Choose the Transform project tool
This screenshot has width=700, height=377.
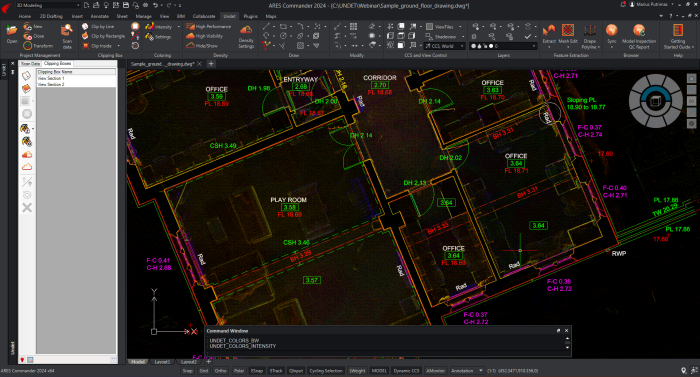click(x=38, y=46)
